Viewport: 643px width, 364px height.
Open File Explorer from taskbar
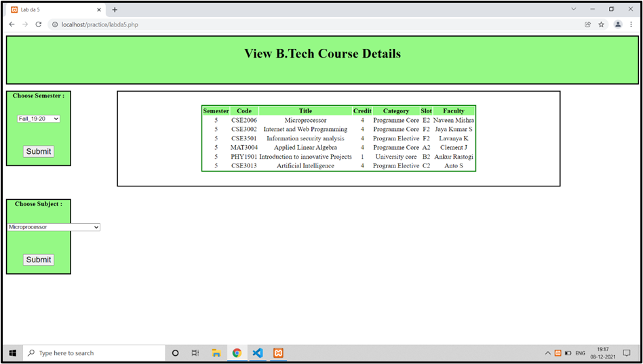click(216, 353)
